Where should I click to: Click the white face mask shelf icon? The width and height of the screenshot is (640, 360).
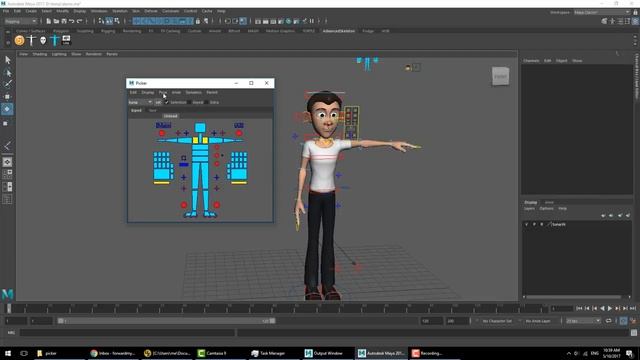pos(43,40)
